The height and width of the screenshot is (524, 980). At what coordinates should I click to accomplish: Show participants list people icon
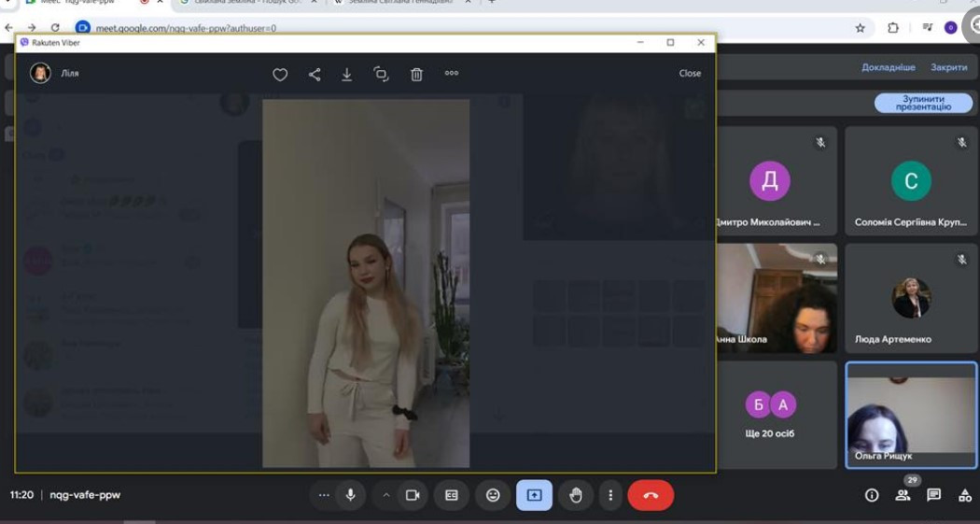click(903, 495)
